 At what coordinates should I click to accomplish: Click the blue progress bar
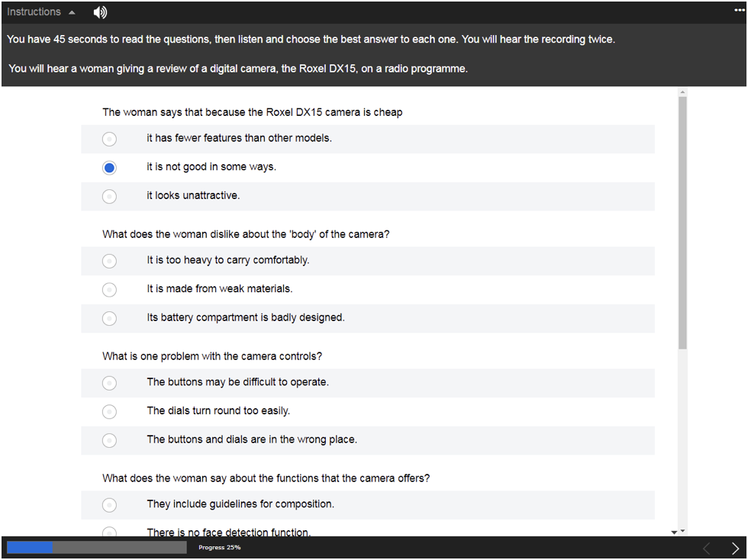pos(30,547)
